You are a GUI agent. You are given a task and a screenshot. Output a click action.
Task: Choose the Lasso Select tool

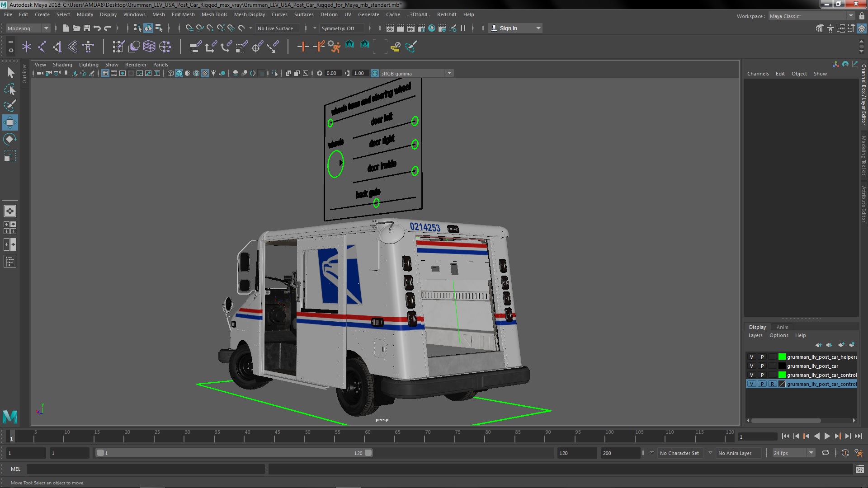point(10,89)
